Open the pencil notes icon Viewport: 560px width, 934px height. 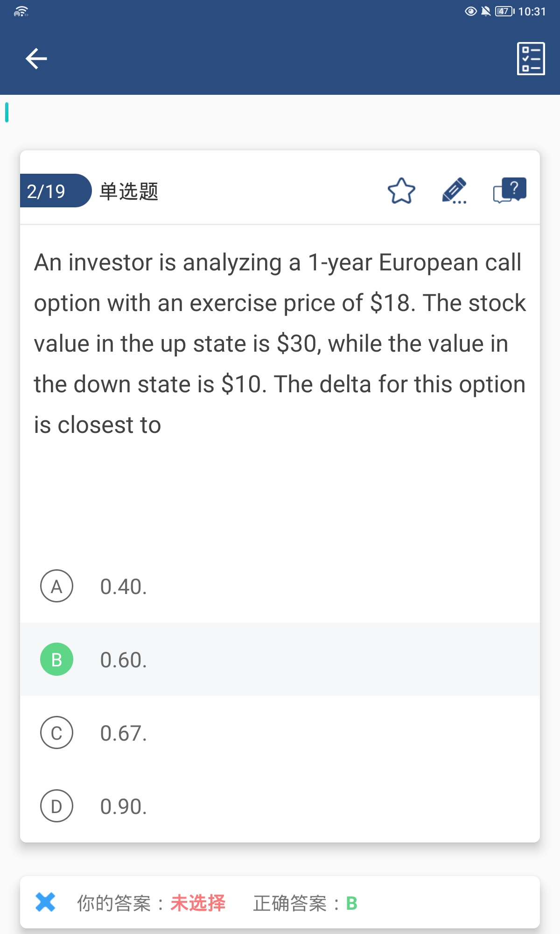[x=454, y=191]
